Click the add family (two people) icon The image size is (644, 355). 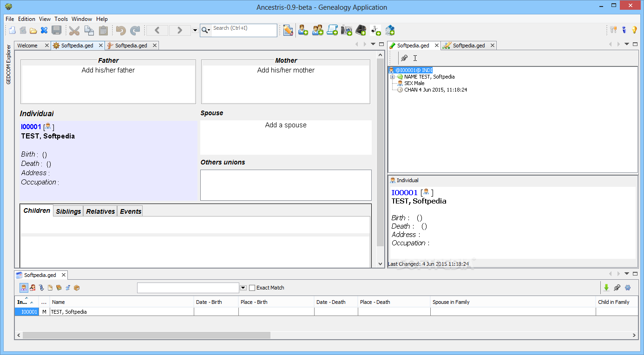[317, 31]
